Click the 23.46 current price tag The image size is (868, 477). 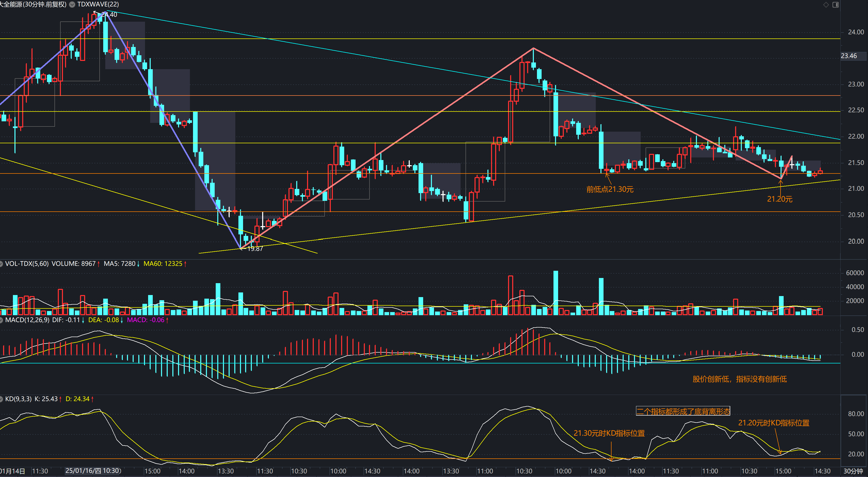click(849, 56)
